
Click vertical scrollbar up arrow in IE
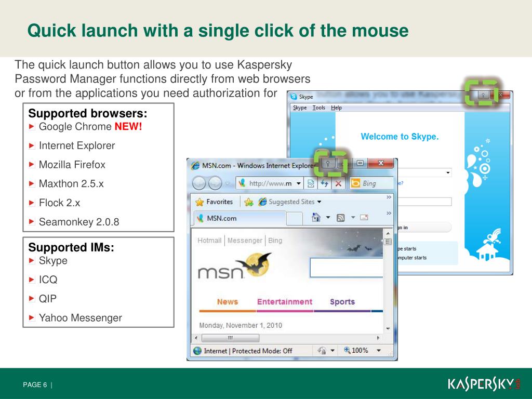[388, 233]
